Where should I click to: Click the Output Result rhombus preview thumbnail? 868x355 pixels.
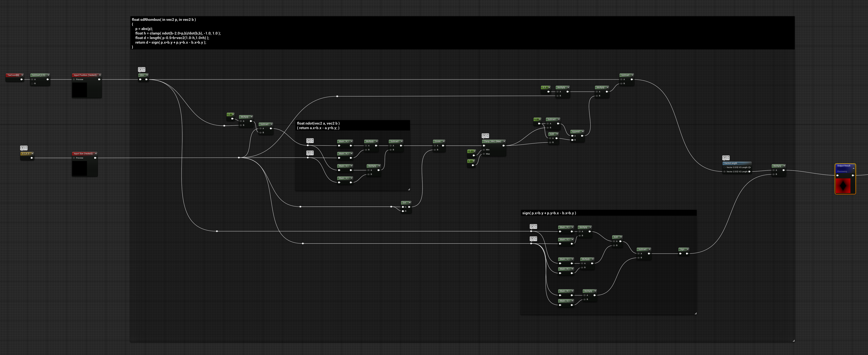point(843,186)
